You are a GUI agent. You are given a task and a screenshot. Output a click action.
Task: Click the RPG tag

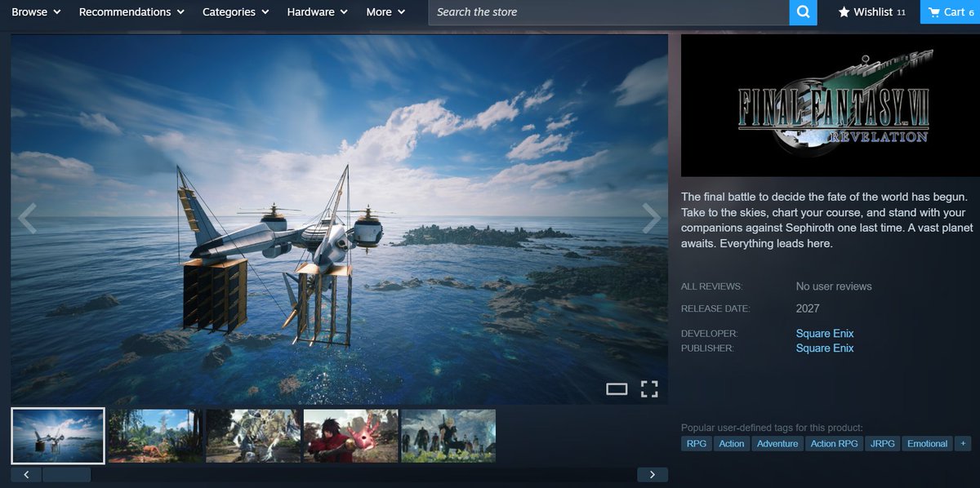tap(697, 444)
